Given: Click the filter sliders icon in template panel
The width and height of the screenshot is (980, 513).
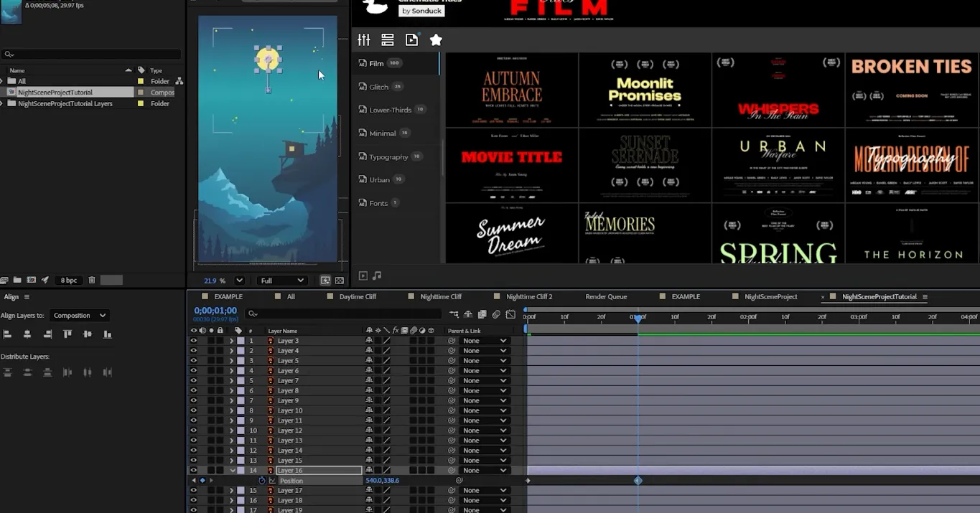Looking at the screenshot, I should point(364,39).
